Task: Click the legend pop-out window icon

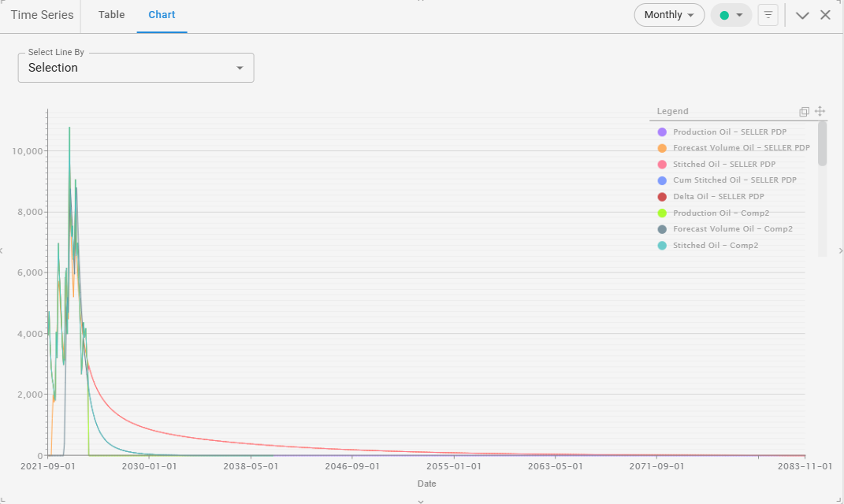Action: (x=804, y=112)
